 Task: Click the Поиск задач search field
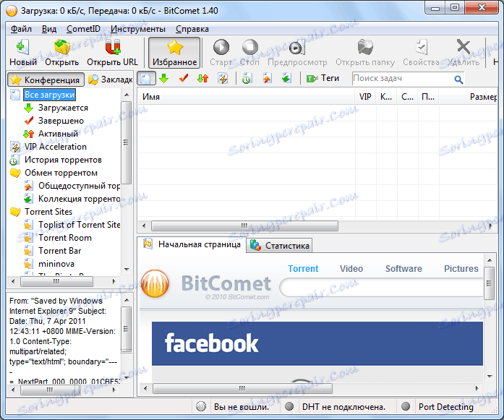click(x=402, y=78)
